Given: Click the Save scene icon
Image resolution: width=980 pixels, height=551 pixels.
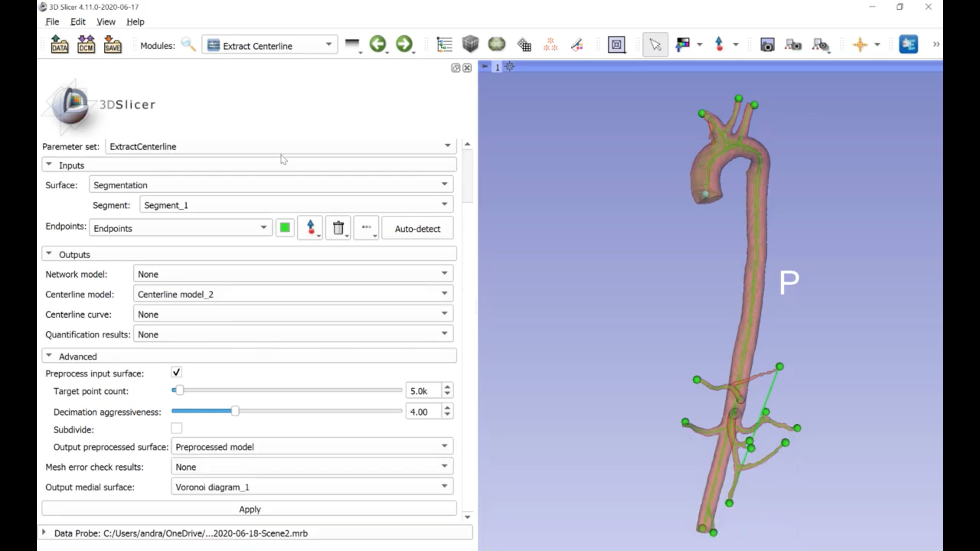Looking at the screenshot, I should pyautogui.click(x=113, y=45).
